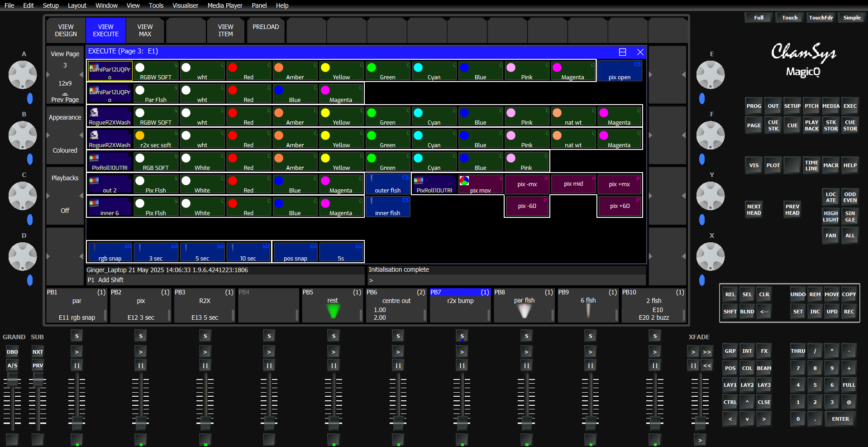The height and width of the screenshot is (447, 868).
Task: Select the out 2 fixture group icon
Action: click(110, 184)
